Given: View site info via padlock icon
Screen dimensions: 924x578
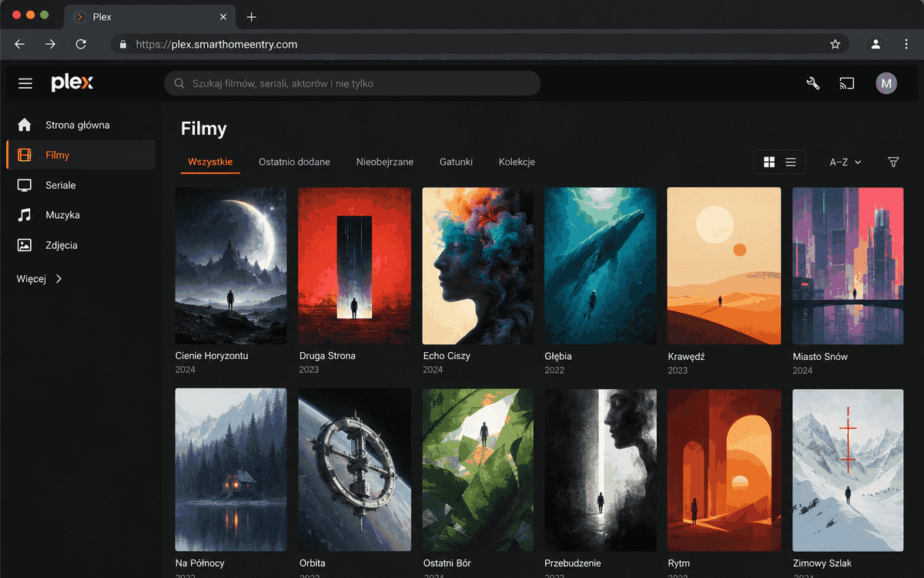Looking at the screenshot, I should coord(122,45).
